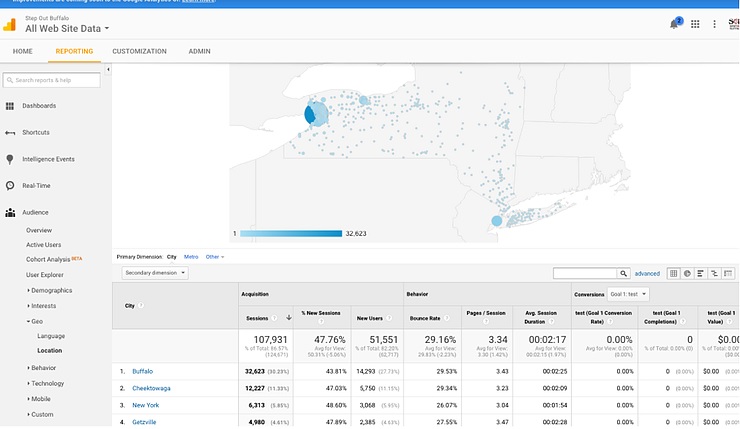The width and height of the screenshot is (740, 429).
Task: Switch primary dimension to Metro
Action: pyautogui.click(x=191, y=257)
